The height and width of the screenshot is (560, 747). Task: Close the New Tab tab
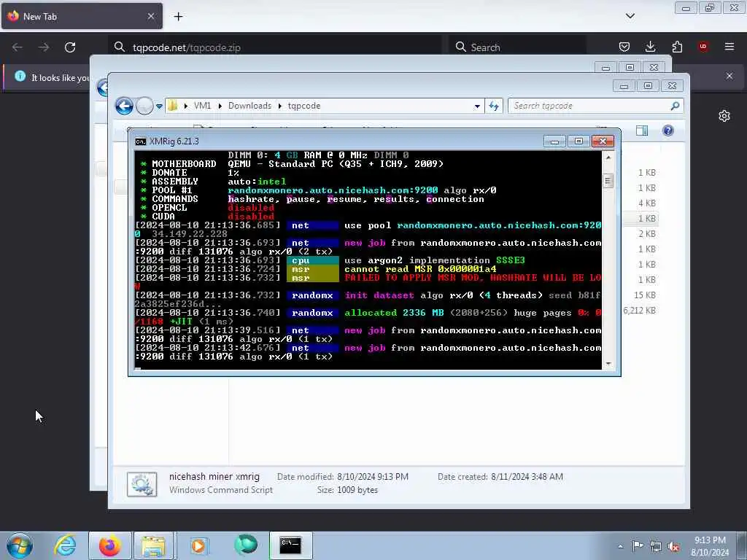pyautogui.click(x=150, y=16)
